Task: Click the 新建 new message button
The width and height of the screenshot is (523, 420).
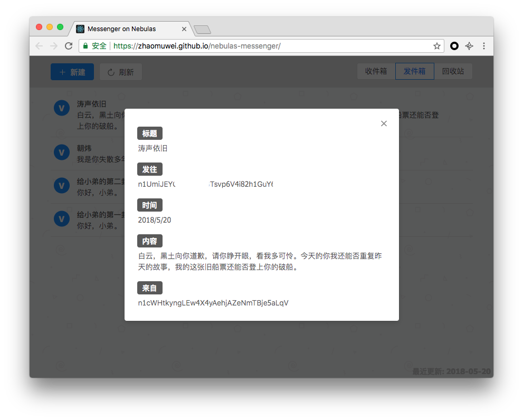Action: (x=72, y=72)
